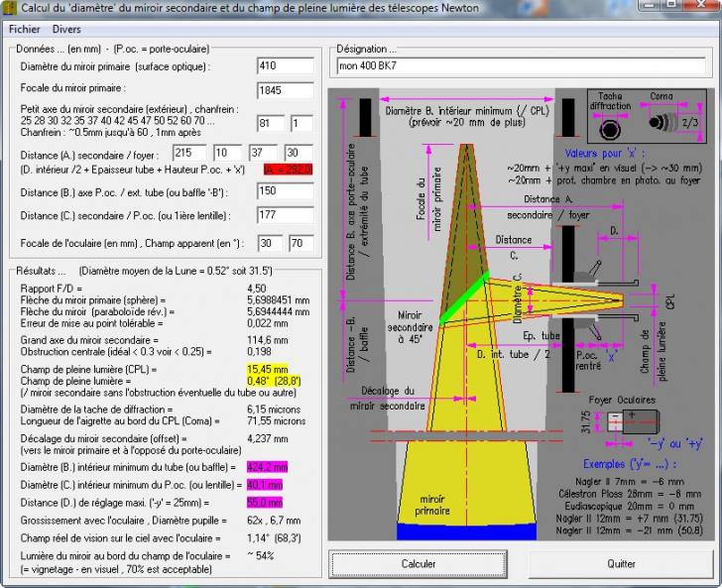722x588 pixels.
Task: Click the red 'A = 292,0' indicator
Action: coord(289,170)
